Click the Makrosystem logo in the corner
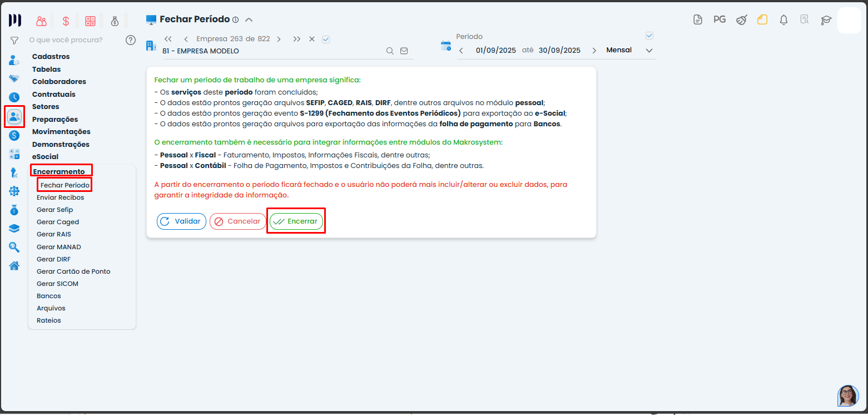Image resolution: width=868 pixels, height=415 pixels. [x=15, y=21]
